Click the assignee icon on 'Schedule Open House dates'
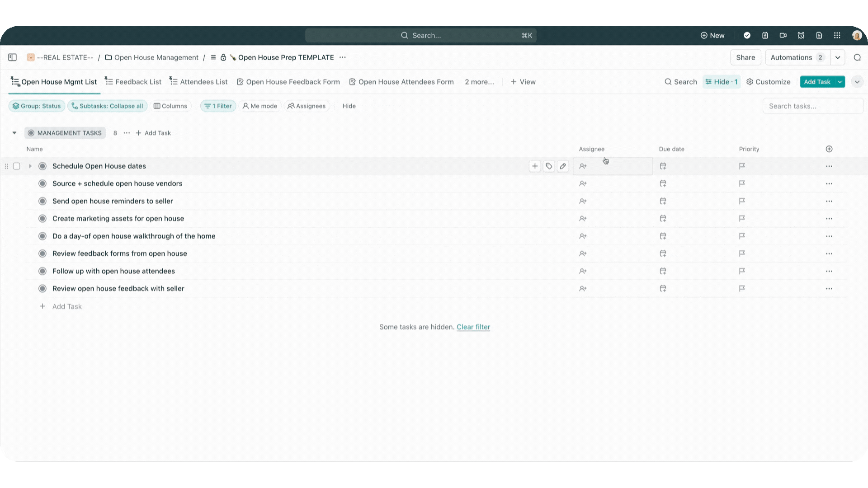The image size is (868, 488). (582, 166)
